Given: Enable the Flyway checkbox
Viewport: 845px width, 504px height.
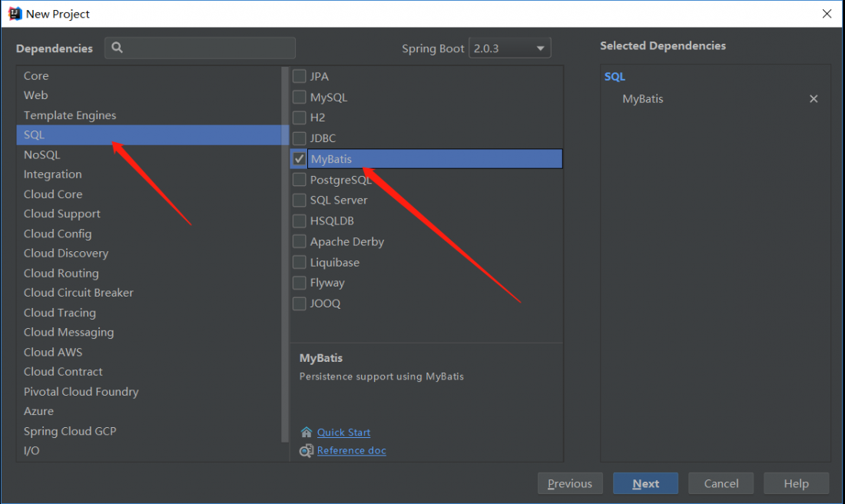Looking at the screenshot, I should [x=299, y=283].
